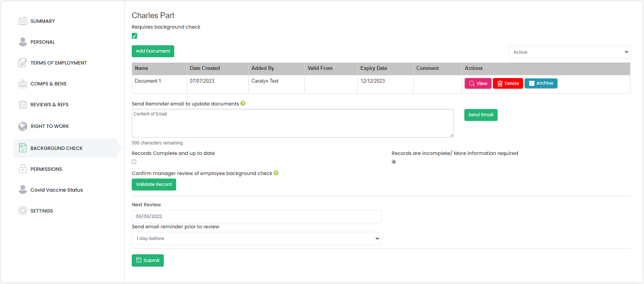Viewport: 644px width, 284px height.
Task: Open the Active status dropdown
Action: tap(569, 52)
